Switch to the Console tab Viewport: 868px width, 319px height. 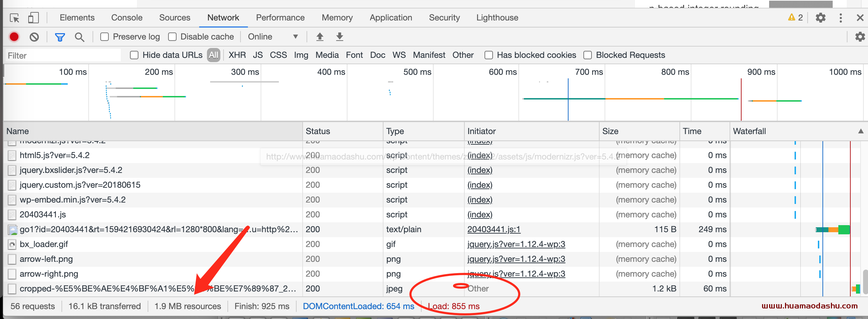click(127, 18)
